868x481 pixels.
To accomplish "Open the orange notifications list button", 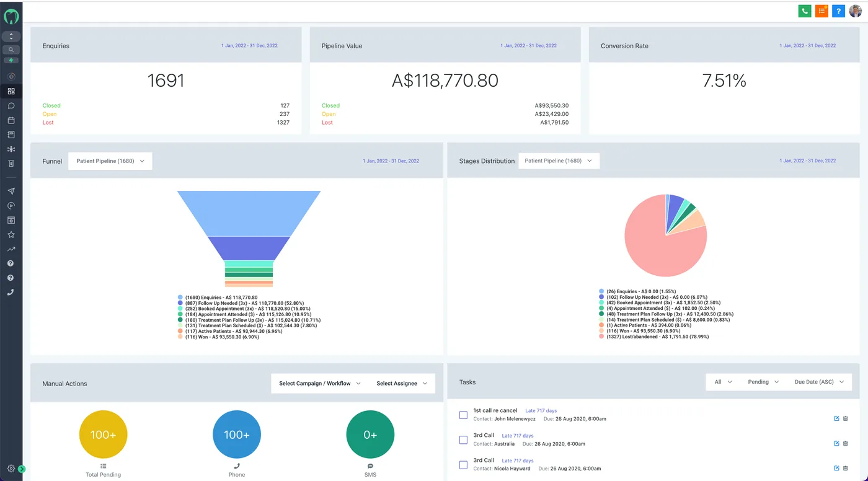I will coord(821,11).
